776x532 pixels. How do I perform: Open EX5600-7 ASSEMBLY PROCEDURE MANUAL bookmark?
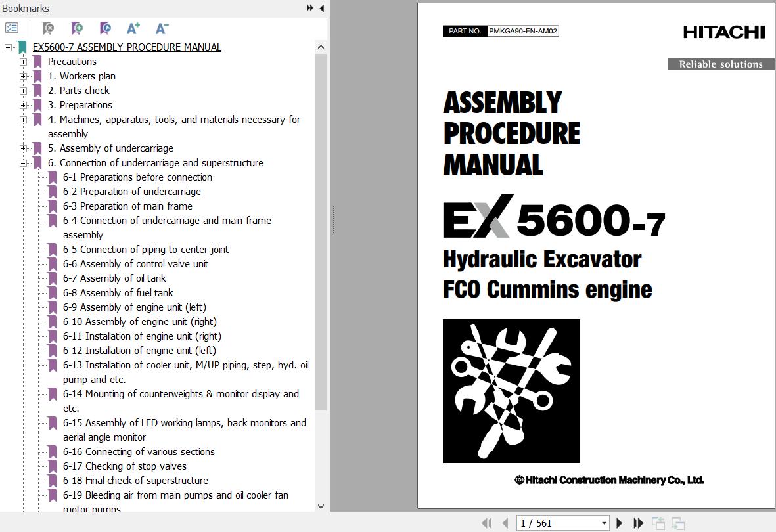click(127, 47)
